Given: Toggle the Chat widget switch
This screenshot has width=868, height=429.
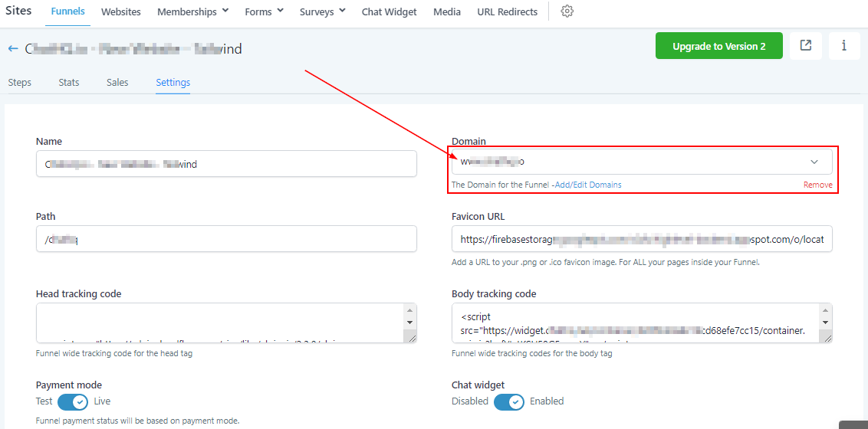Looking at the screenshot, I should (x=508, y=401).
